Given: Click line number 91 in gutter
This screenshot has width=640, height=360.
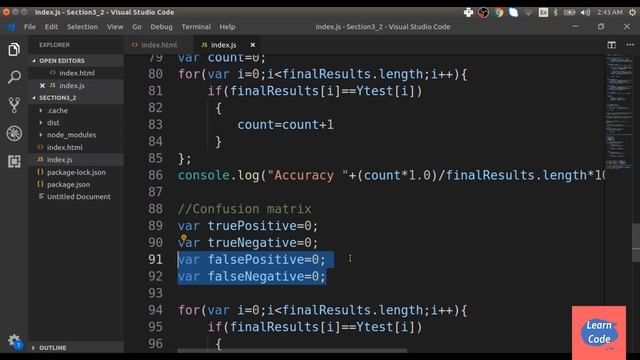Looking at the screenshot, I should tap(155, 260).
